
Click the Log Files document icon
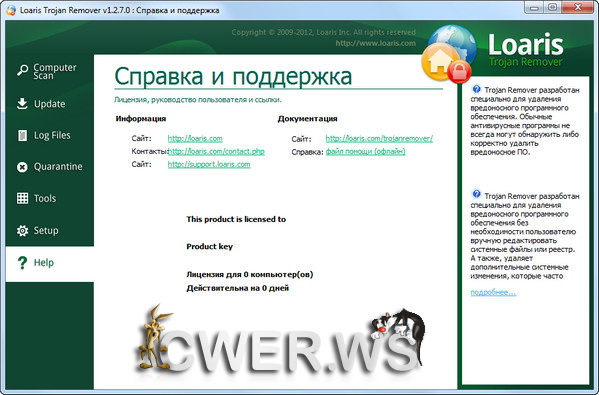(22, 135)
